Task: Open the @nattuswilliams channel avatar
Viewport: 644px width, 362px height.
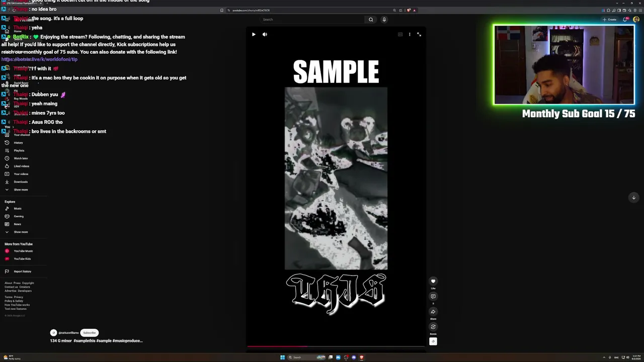Action: (x=53, y=333)
